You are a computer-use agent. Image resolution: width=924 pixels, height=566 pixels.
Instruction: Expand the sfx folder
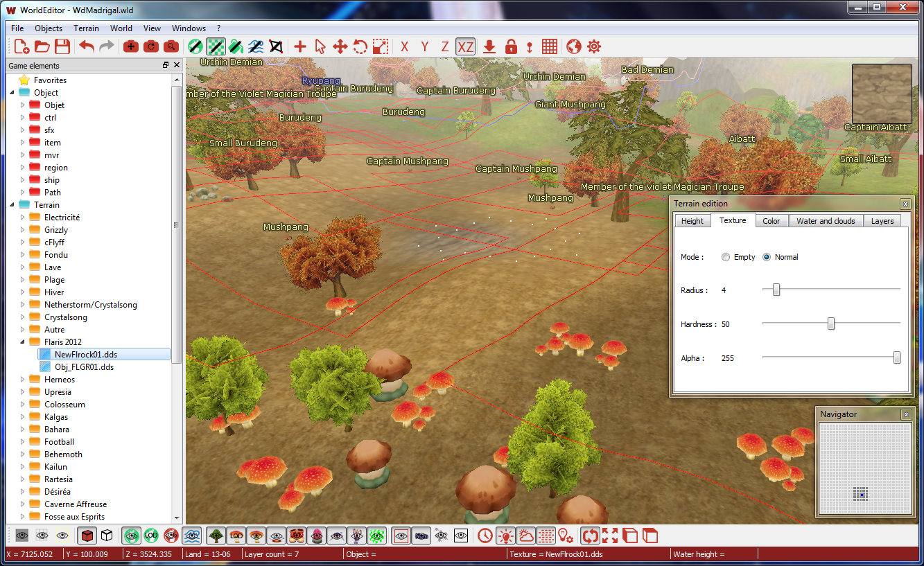(x=22, y=130)
